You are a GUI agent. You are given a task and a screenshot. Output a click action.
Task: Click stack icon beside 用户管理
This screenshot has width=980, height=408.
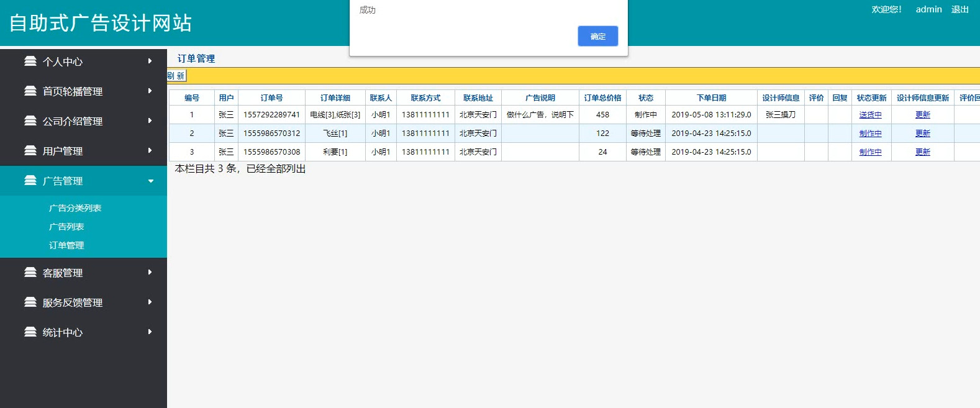pyautogui.click(x=30, y=150)
